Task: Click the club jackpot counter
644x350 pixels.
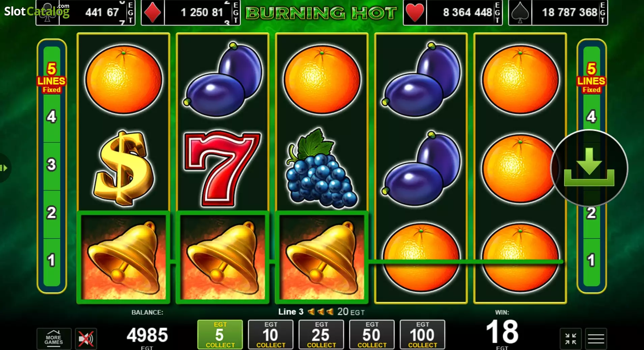Action: [x=97, y=13]
